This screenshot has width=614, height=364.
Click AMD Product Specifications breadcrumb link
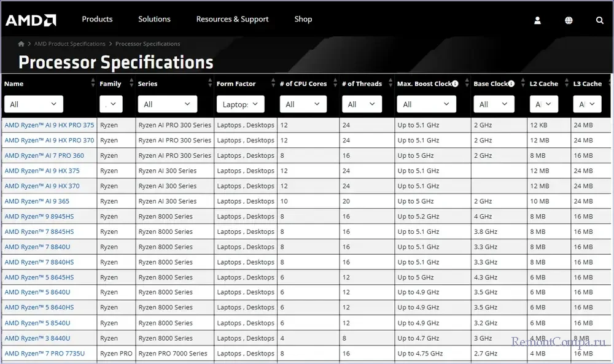click(x=70, y=44)
